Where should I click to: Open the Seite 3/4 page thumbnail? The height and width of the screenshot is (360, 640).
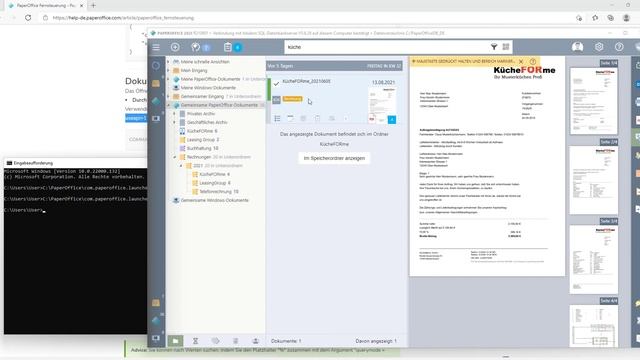[x=593, y=260]
